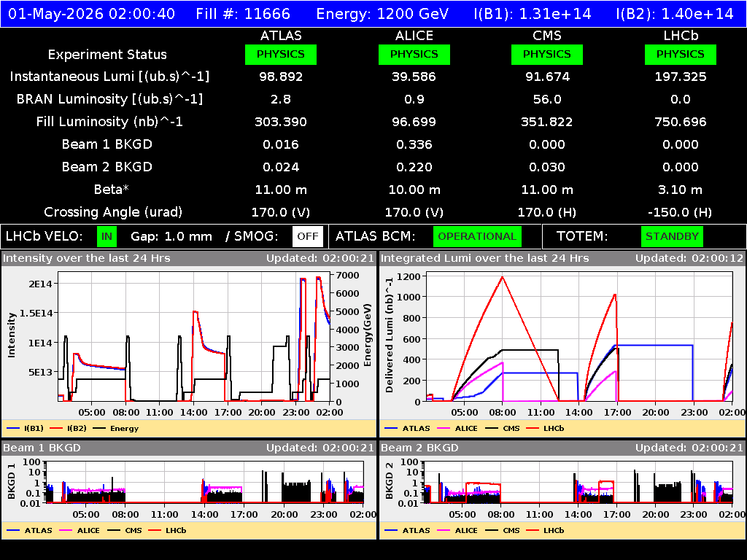Click CMS legend entry in Integrated Lumi chart
747x560 pixels.
pos(503,428)
